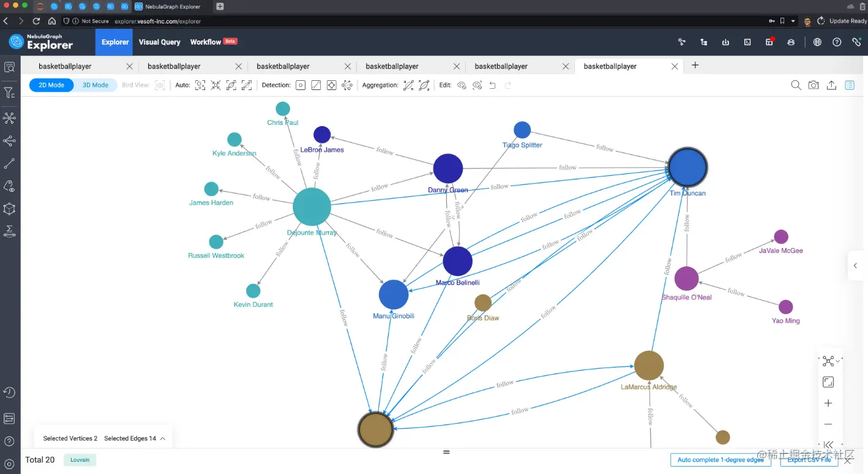Open the hierarchy tree icon in header
Viewport: 868px width, 474px height.
point(704,42)
